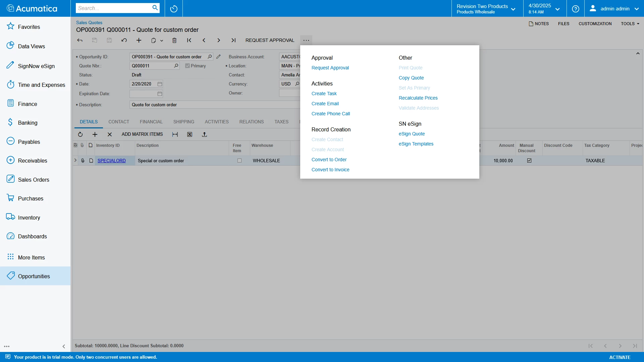
Task: Toggle Free Item checkbox for SPECIALORD
Action: 239,161
